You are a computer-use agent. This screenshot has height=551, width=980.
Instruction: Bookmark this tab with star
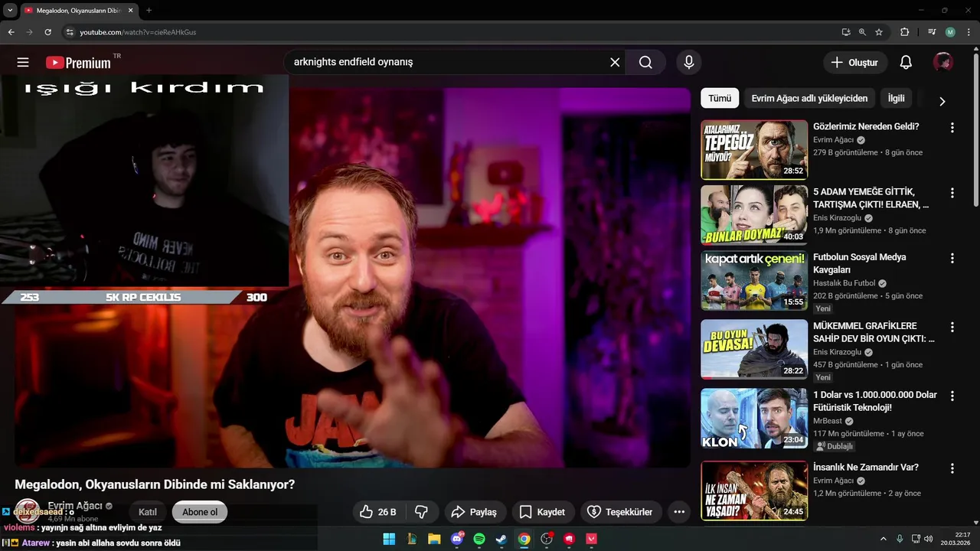click(879, 32)
